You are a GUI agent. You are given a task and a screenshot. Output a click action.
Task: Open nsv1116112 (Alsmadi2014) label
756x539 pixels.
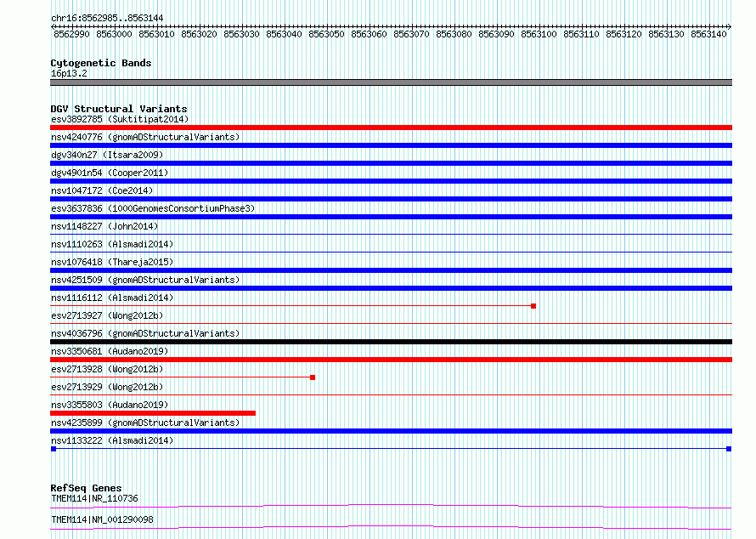click(112, 298)
